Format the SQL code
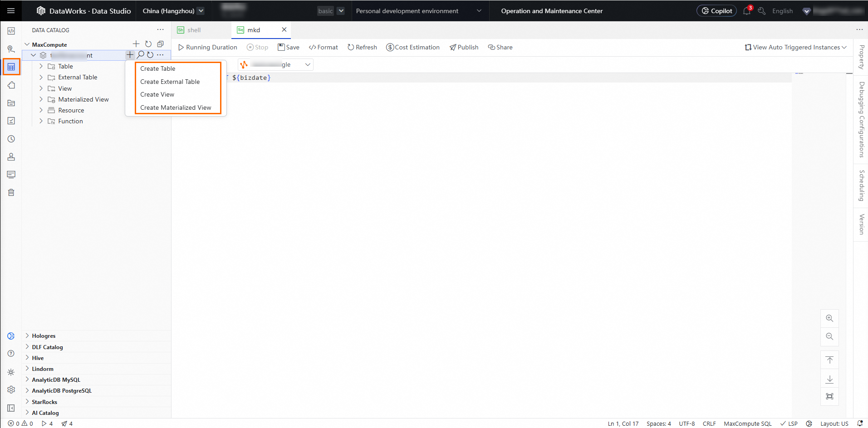The image size is (868, 428). pyautogui.click(x=323, y=47)
